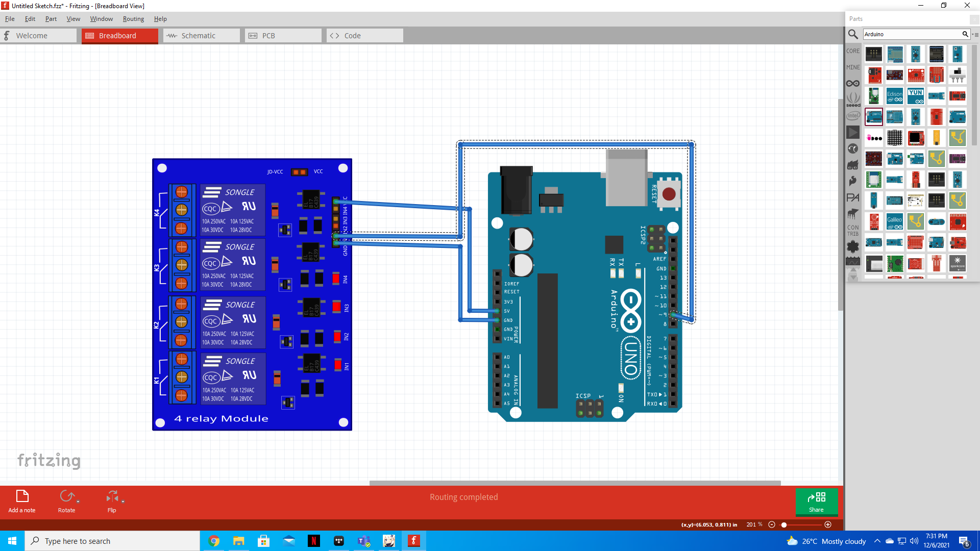Screen dimensions: 980x551
Task: Click the green Share button
Action: pyautogui.click(x=817, y=502)
